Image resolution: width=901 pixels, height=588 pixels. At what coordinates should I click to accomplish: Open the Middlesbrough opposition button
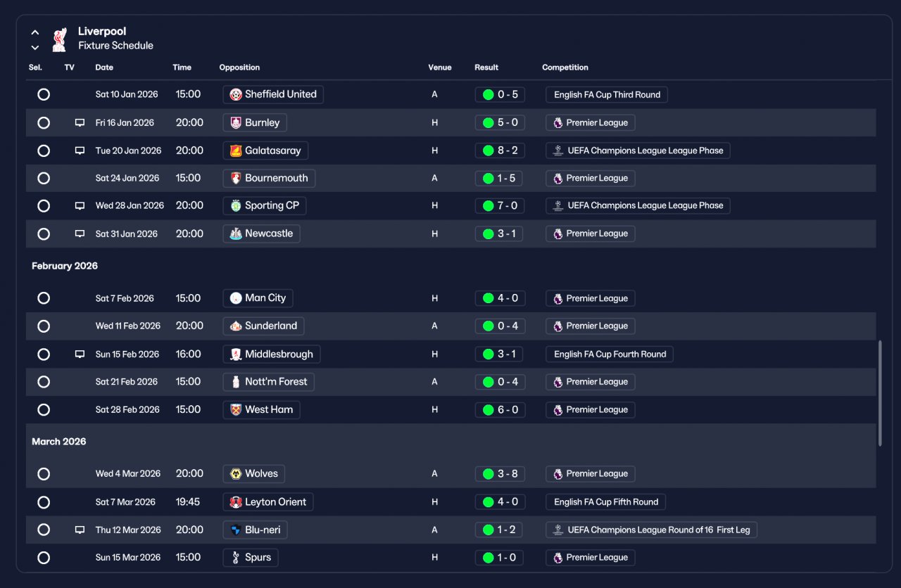272,354
